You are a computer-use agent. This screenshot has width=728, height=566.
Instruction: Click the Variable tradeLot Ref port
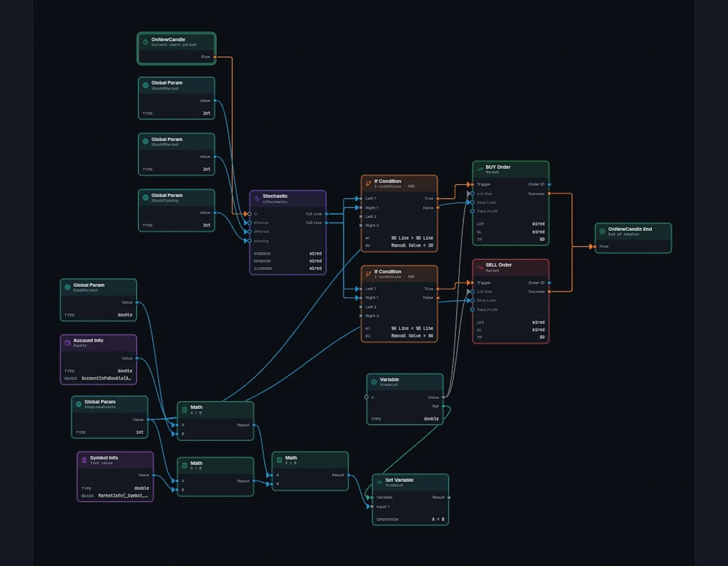[x=444, y=406]
